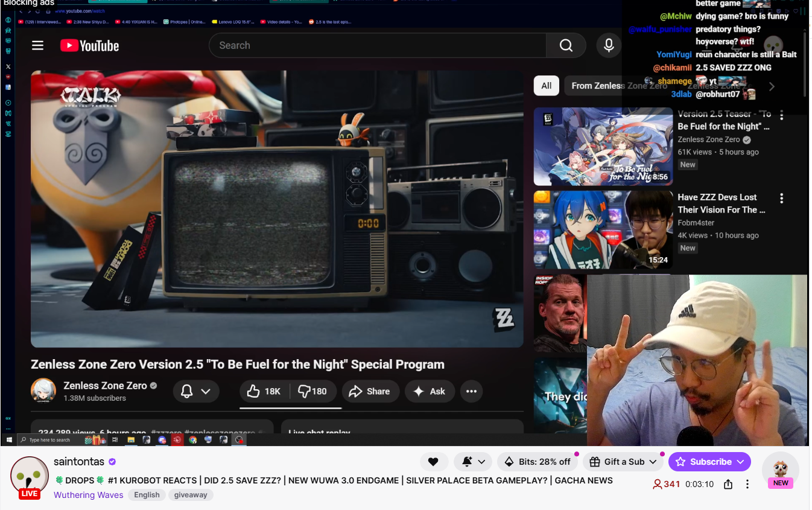Open the '2:38 New Shiyu D...' bookmark
The image size is (812, 510).
tap(87, 22)
